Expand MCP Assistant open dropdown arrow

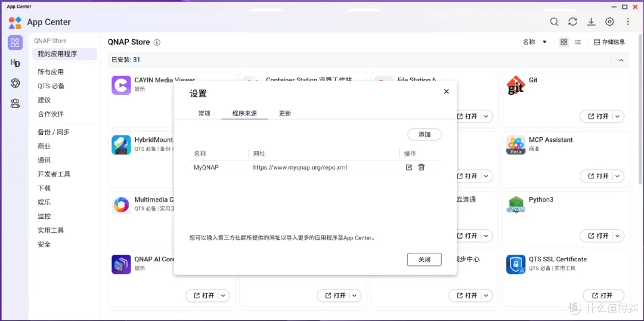point(618,176)
